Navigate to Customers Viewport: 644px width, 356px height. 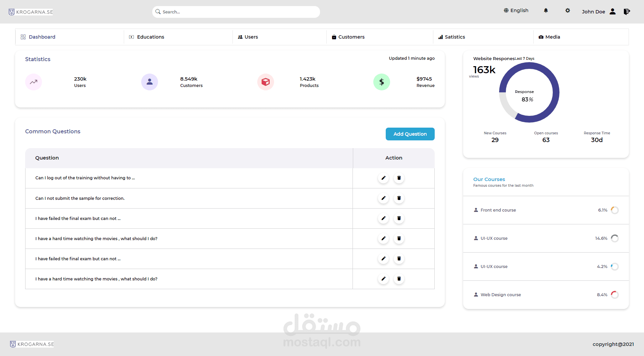pos(348,37)
